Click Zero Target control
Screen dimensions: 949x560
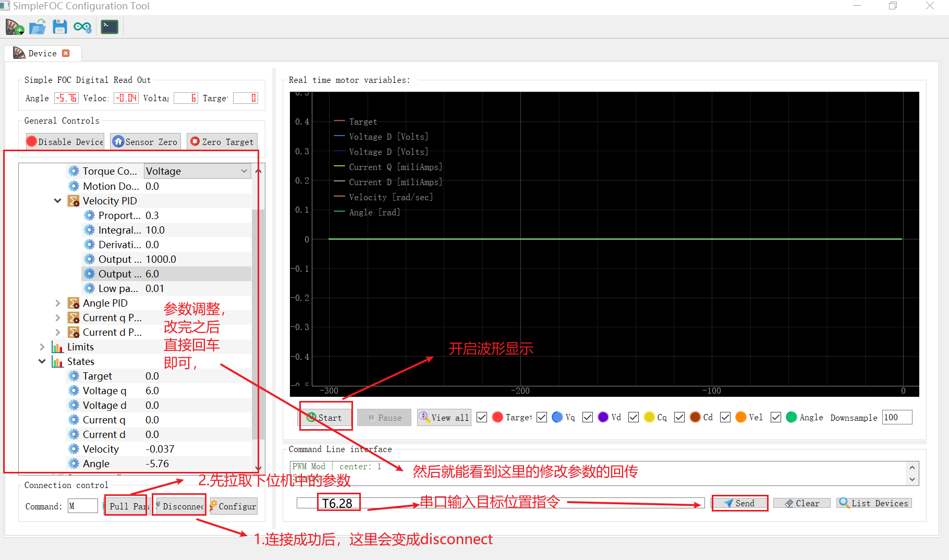coord(222,141)
